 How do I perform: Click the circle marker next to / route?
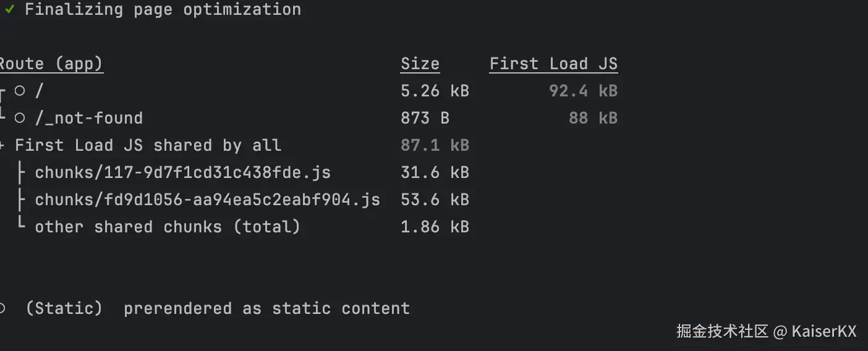20,91
